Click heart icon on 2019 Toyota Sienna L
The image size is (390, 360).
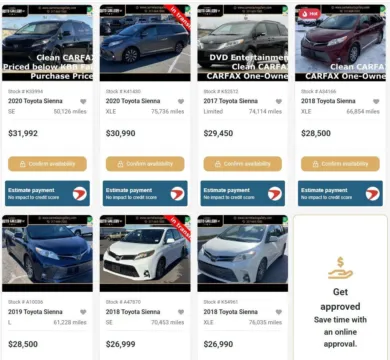pyautogui.click(x=83, y=312)
